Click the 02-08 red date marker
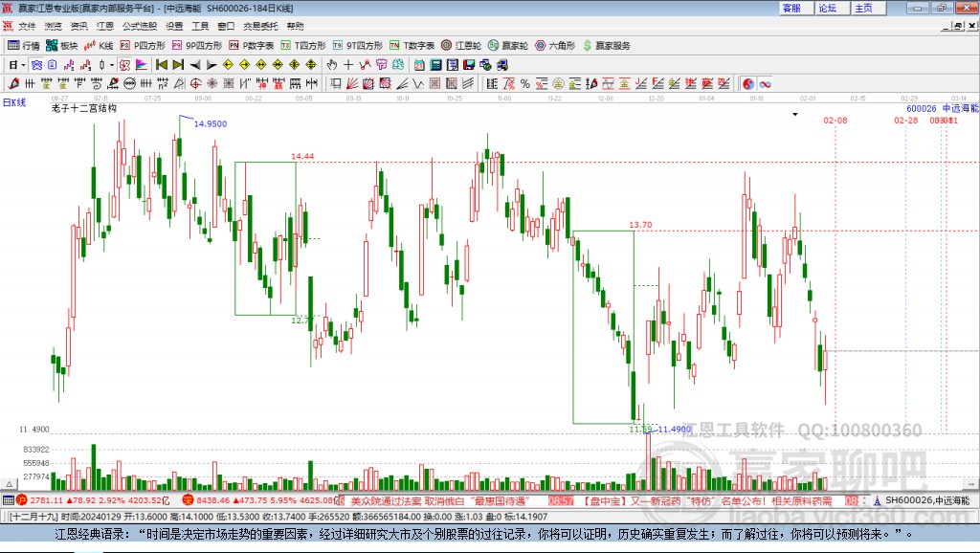Viewport: 980px width, 553px height. [835, 120]
